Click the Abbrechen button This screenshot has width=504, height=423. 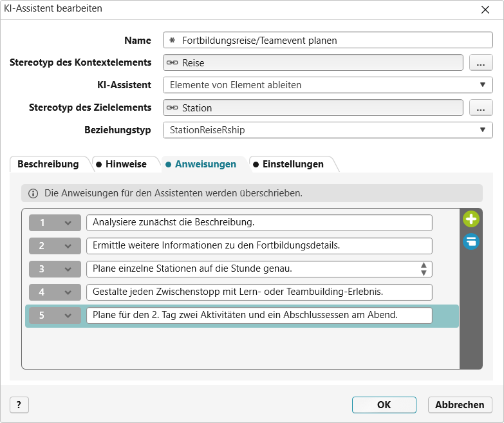(460, 404)
